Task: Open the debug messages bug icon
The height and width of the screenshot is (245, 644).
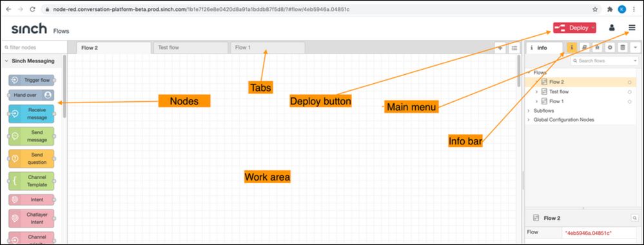Action: pyautogui.click(x=597, y=48)
